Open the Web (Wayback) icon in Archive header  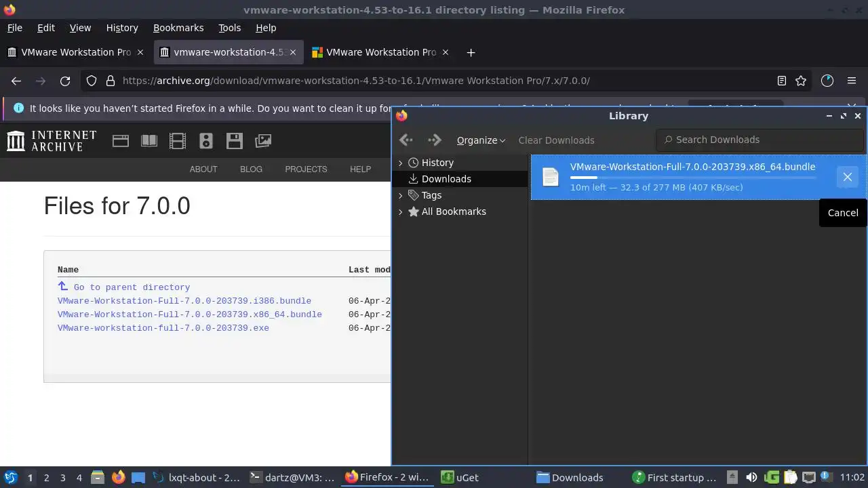tap(121, 141)
